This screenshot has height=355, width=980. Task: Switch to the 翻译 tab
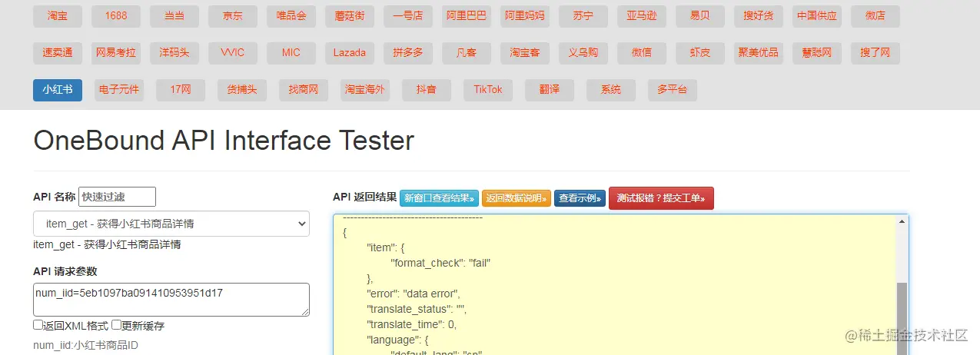550,90
